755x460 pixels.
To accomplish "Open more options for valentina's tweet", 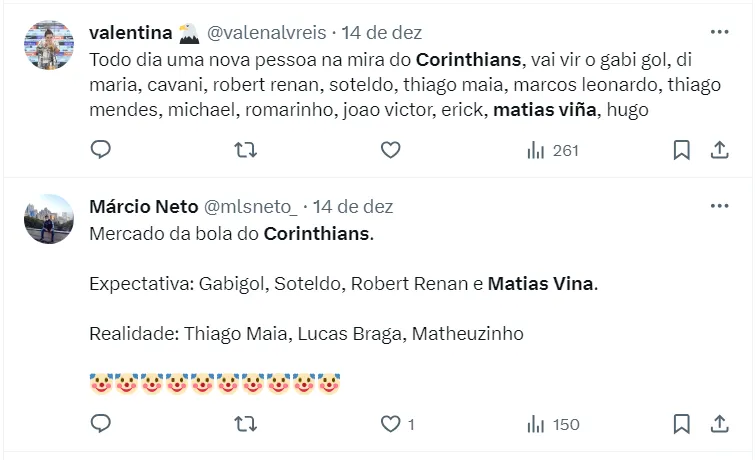I will pos(719,33).
